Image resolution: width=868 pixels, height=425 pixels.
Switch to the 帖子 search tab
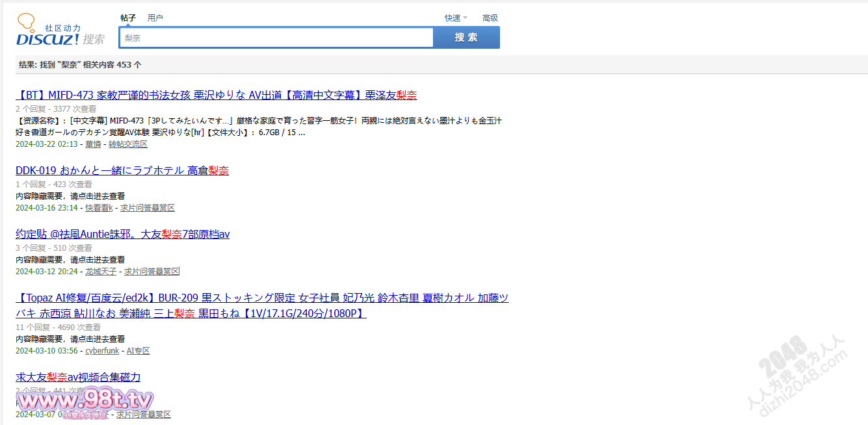point(128,18)
